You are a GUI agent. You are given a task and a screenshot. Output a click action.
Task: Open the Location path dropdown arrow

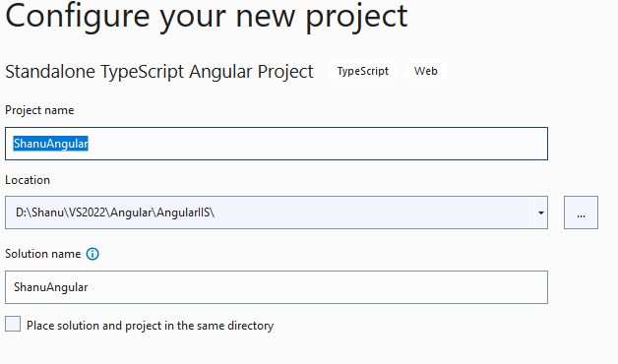click(x=541, y=212)
